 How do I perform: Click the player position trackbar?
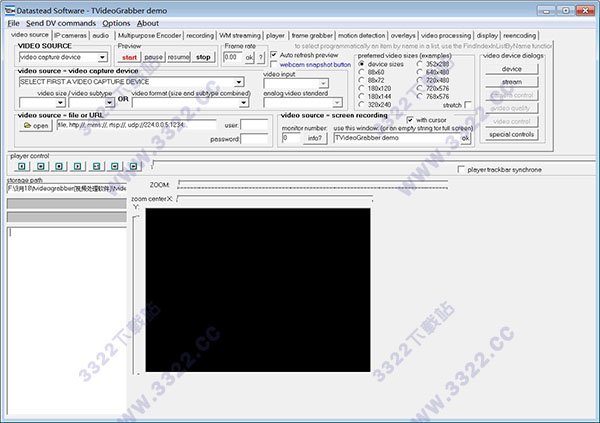[x=373, y=165]
